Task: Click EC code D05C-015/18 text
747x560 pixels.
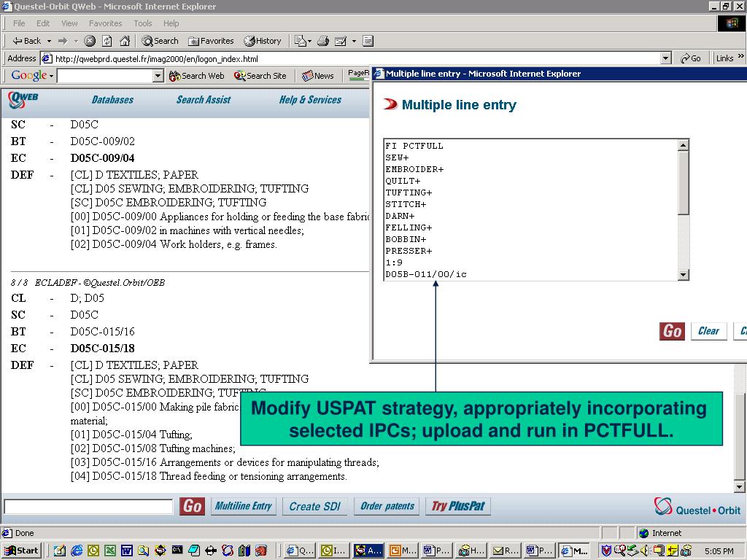Action: coord(102,348)
